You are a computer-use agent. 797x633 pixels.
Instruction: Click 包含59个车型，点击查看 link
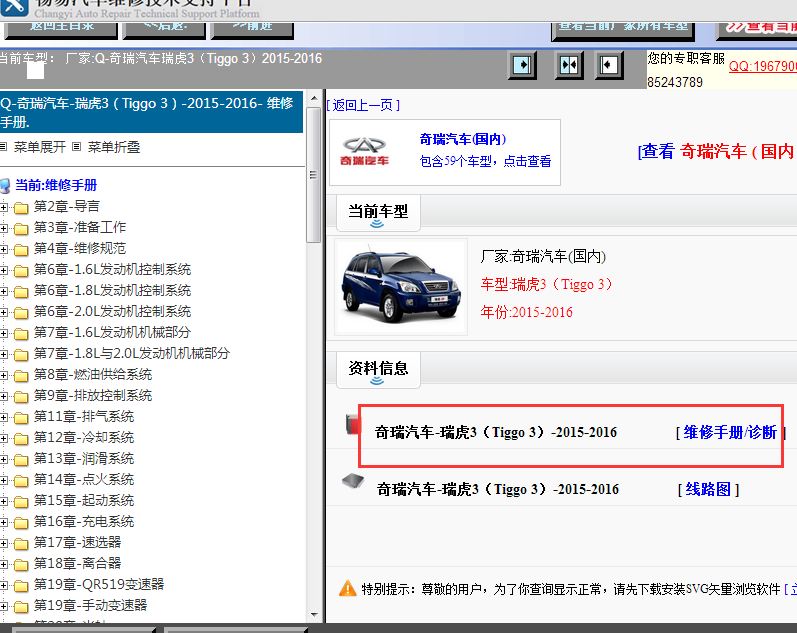pyautogui.click(x=485, y=161)
